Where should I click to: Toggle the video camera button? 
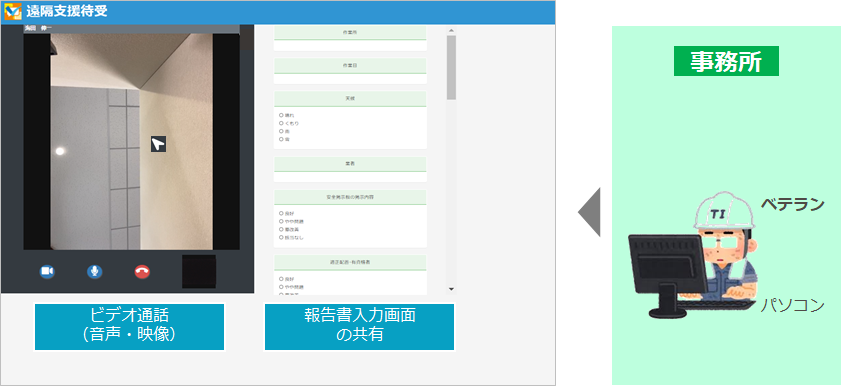tap(47, 271)
